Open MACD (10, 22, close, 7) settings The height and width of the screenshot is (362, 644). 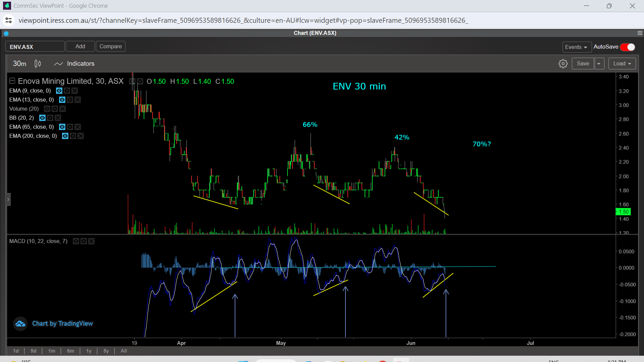click(x=84, y=241)
